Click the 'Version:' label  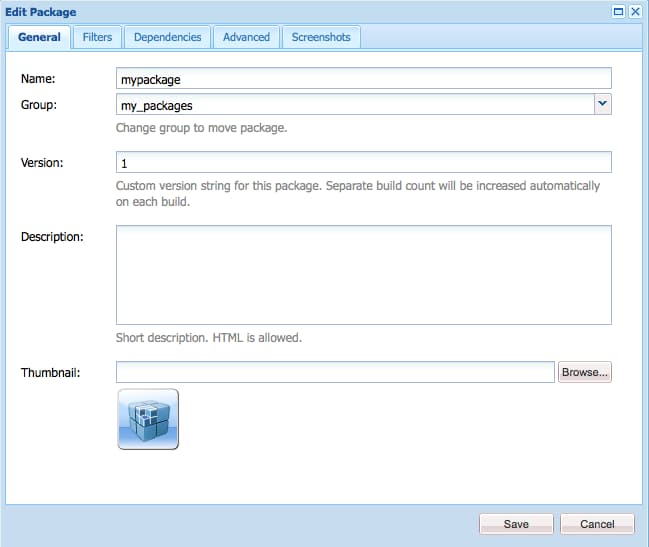(42, 163)
